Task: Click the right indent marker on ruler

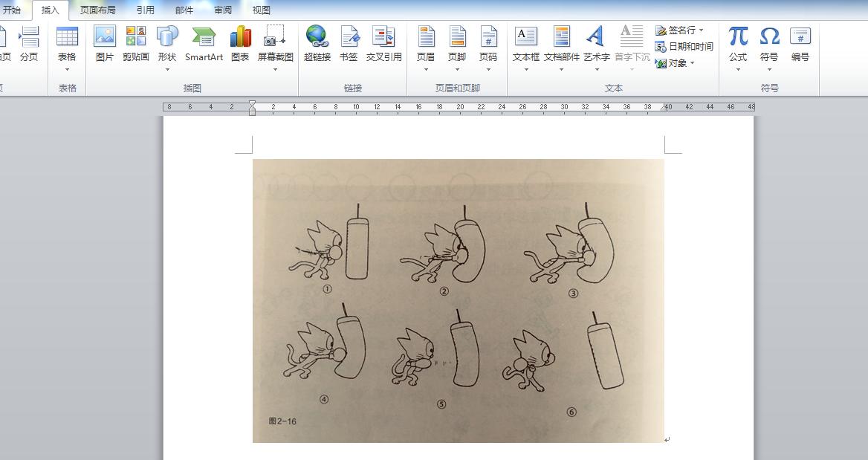Action: coord(664,108)
